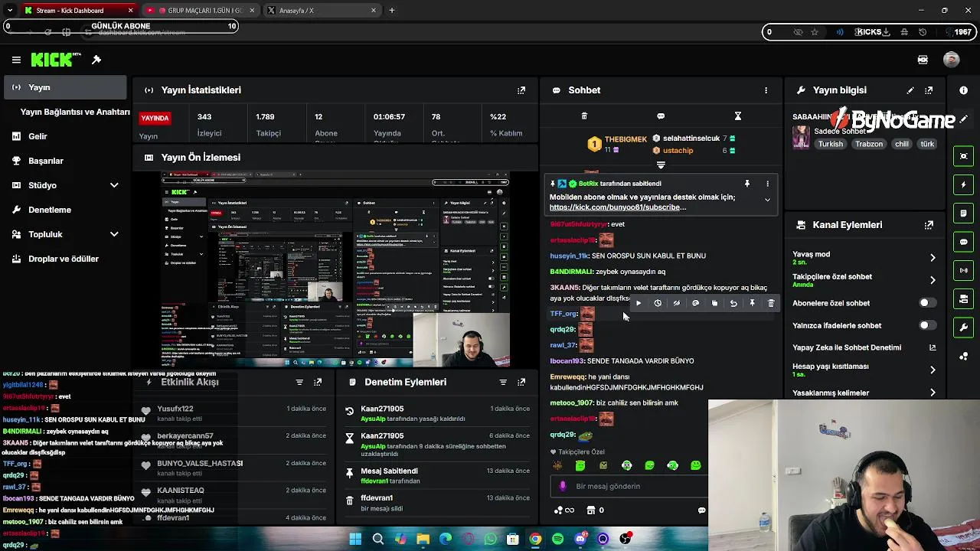Open the Topluluk sidebar item
The width and height of the screenshot is (980, 551).
[65, 234]
